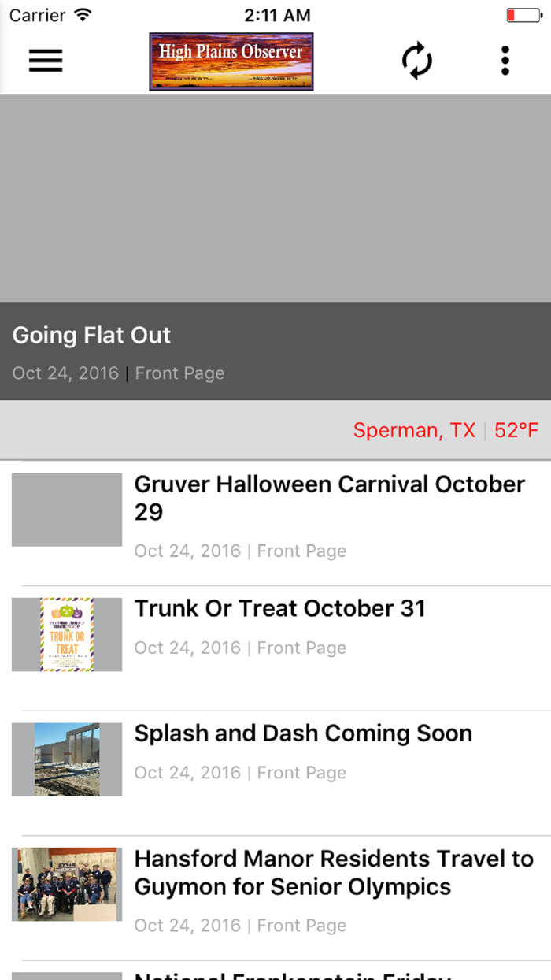Screen dimensions: 551x980
Task: Tap the battery indicator icon
Action: pyautogui.click(x=523, y=15)
